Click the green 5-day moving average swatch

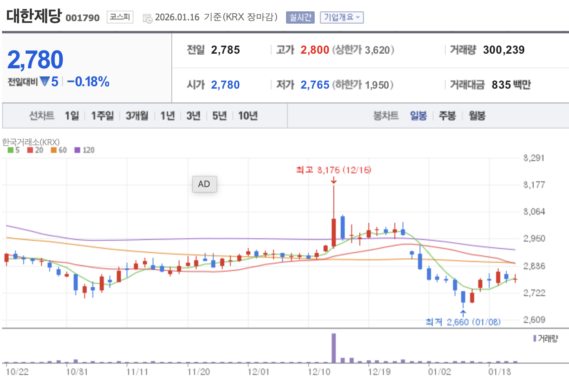pyautogui.click(x=11, y=150)
